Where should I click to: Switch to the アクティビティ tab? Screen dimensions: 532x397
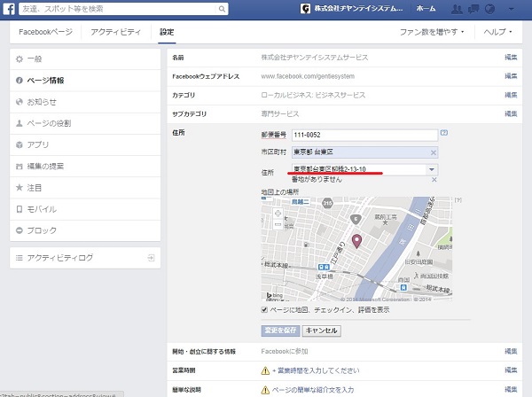point(115,32)
